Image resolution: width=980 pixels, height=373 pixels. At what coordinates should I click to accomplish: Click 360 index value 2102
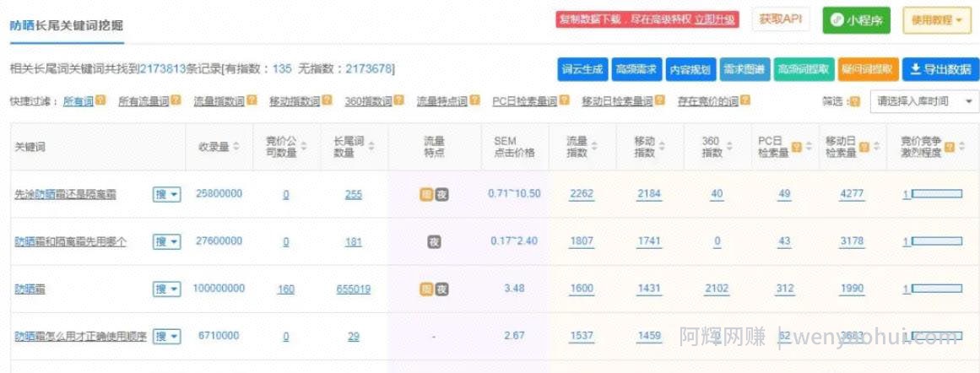(717, 289)
